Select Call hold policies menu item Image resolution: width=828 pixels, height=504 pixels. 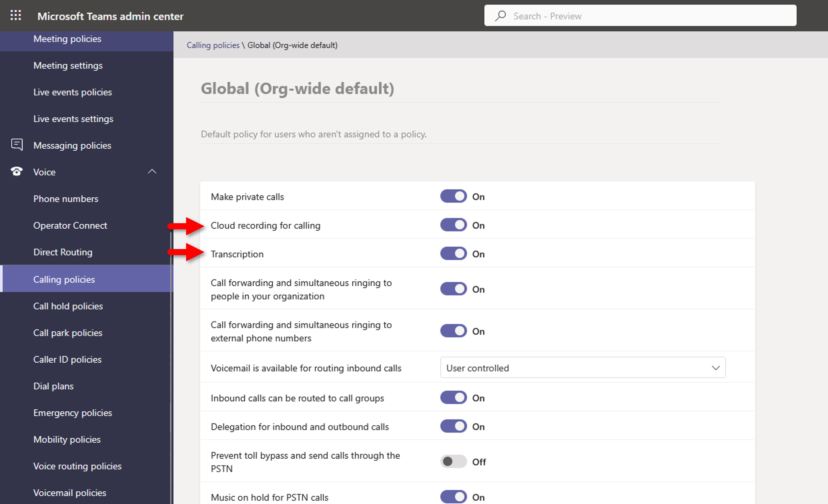[x=68, y=306]
